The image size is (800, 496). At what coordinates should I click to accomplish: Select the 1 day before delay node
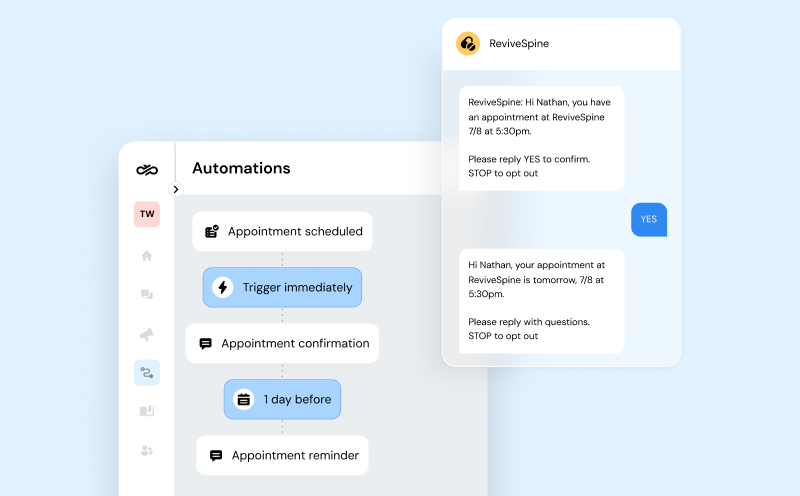(x=282, y=399)
